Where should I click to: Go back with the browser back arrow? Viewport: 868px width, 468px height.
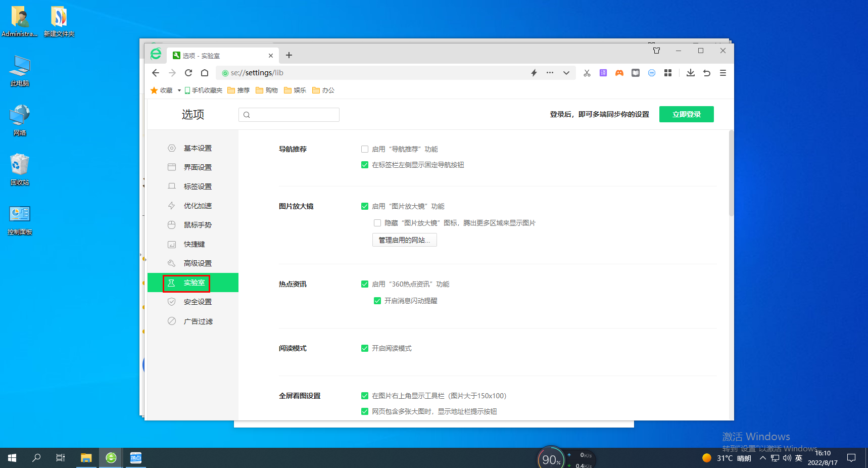156,73
